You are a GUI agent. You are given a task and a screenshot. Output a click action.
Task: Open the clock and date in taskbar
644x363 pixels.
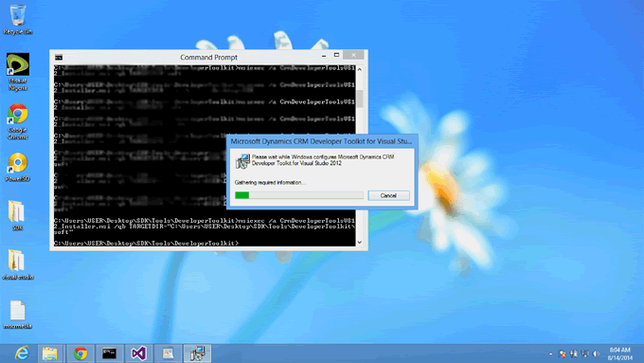pos(620,354)
